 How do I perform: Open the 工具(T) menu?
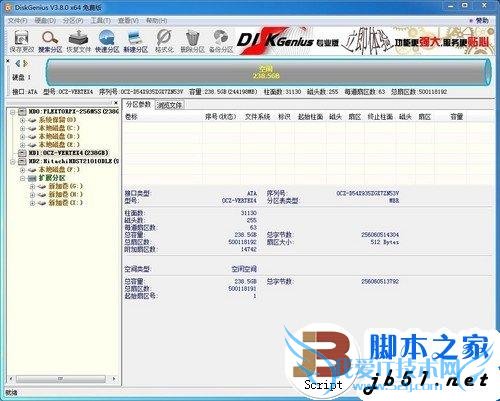(101, 21)
